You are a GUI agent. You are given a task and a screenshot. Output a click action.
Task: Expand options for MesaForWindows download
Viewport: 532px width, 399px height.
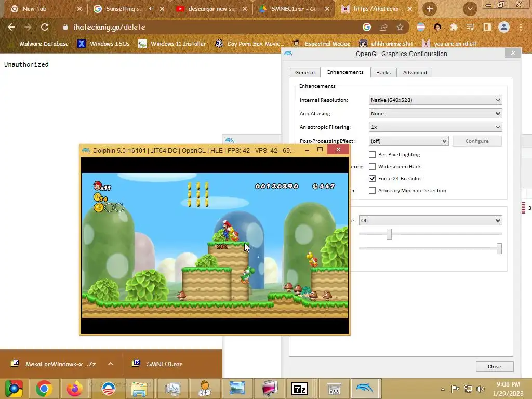[x=111, y=364]
